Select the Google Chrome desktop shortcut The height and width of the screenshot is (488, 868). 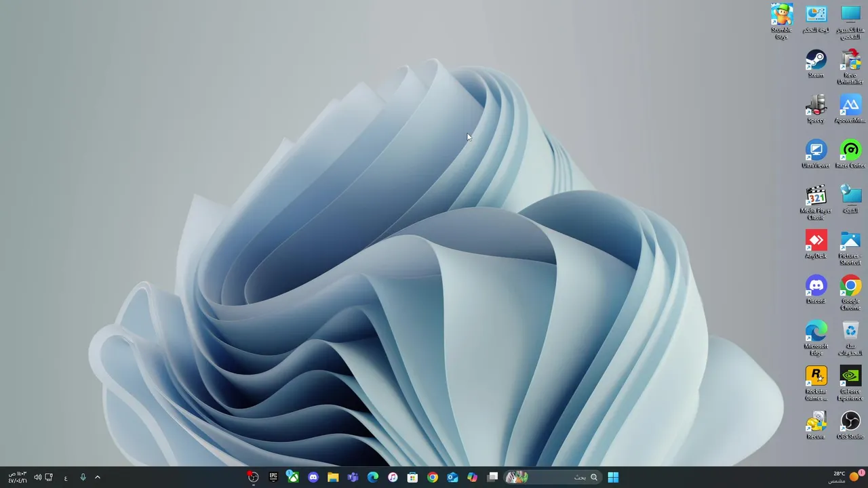click(850, 292)
